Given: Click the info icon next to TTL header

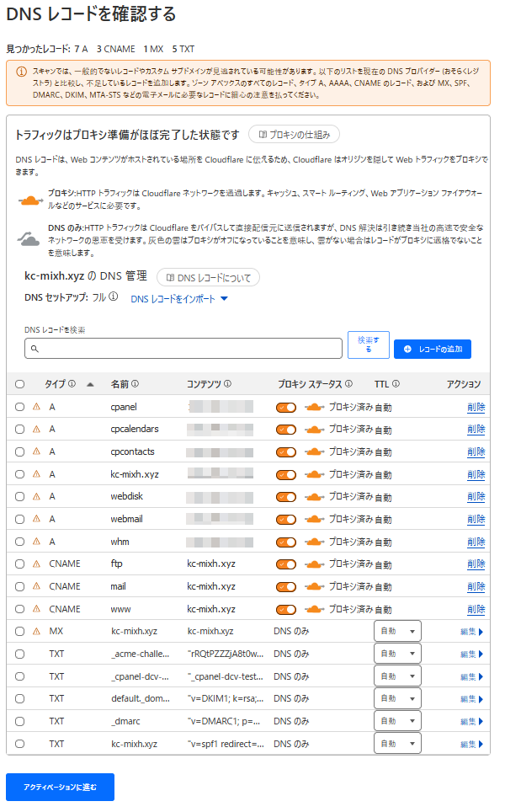Looking at the screenshot, I should pos(396,384).
